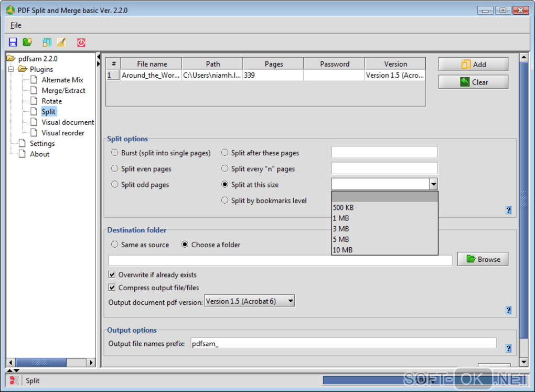Click the destination folder path field
The height and width of the screenshot is (392, 535).
281,260
